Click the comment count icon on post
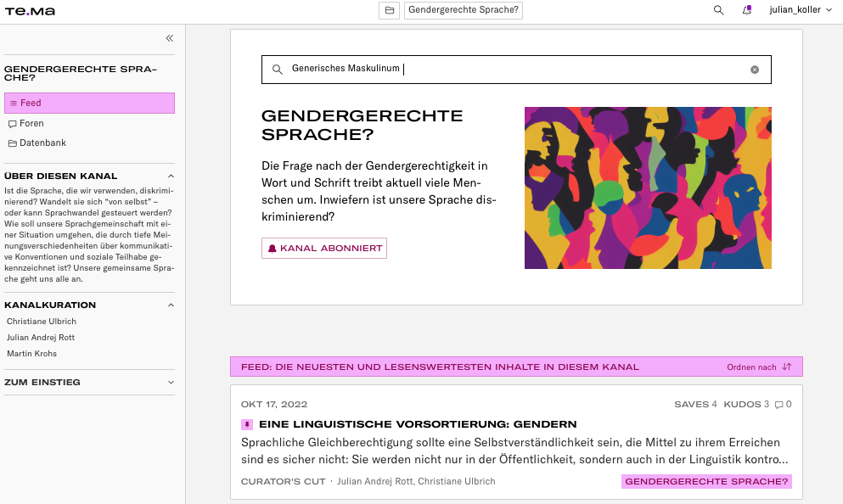This screenshot has height=504, width=843. click(779, 405)
